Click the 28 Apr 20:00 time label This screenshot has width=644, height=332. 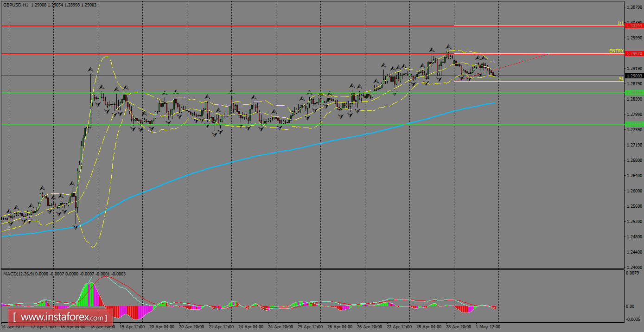click(x=459, y=327)
